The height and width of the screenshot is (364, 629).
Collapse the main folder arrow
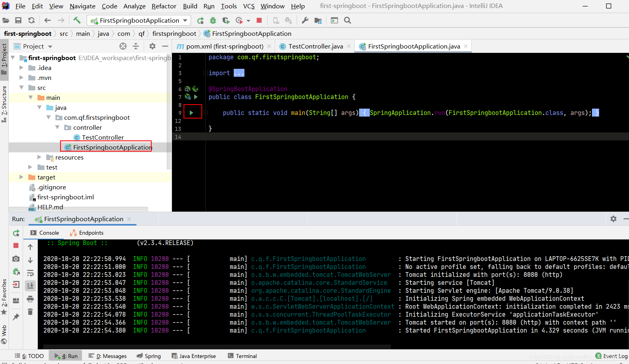[30, 97]
